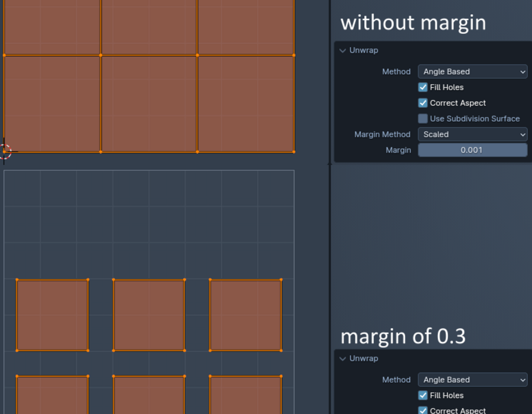Enable Use Subdivision Surface checkbox
Viewport: 532px width, 414px height.
point(423,118)
